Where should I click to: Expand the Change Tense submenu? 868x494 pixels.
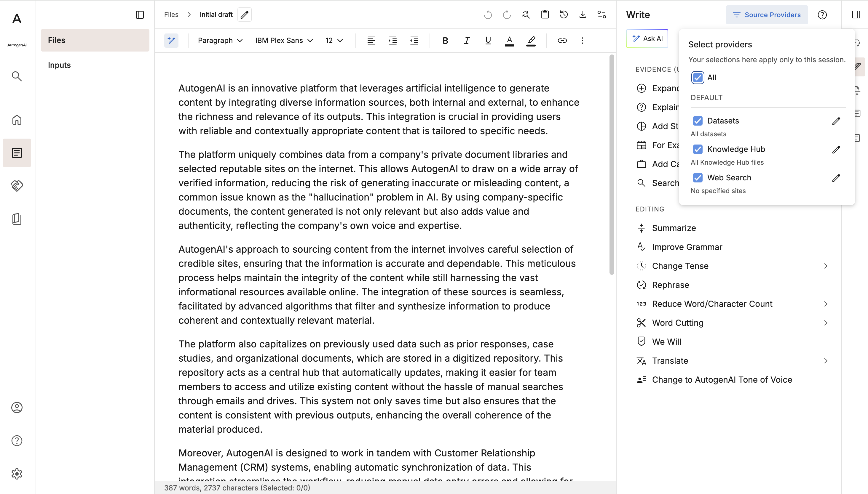(x=826, y=266)
